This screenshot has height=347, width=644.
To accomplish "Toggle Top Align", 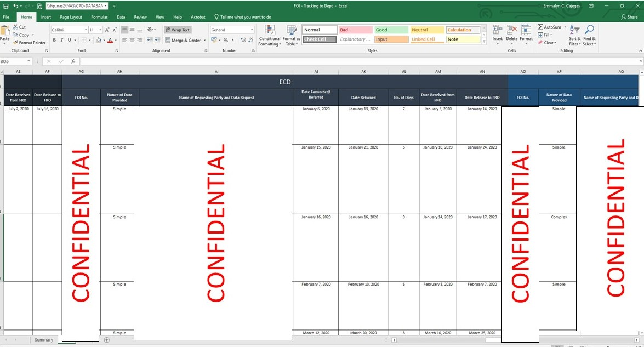I will (x=125, y=30).
